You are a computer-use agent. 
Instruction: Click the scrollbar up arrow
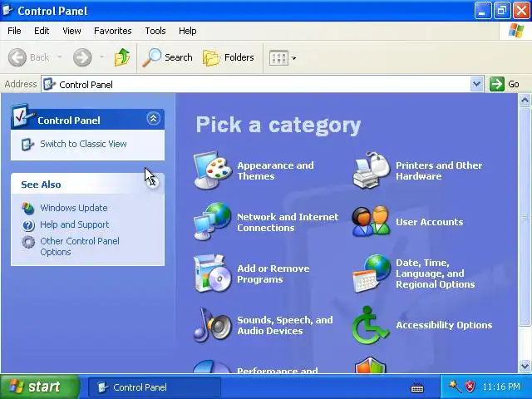click(x=525, y=100)
